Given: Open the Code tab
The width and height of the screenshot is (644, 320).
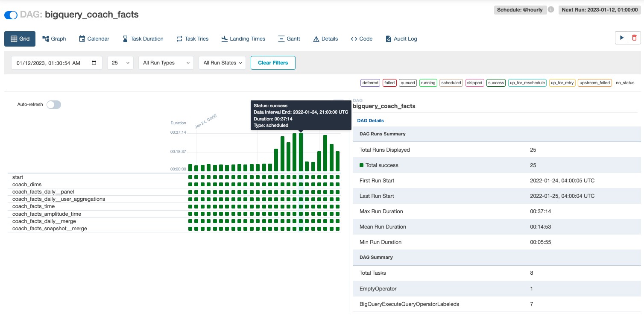Looking at the screenshot, I should pos(362,39).
